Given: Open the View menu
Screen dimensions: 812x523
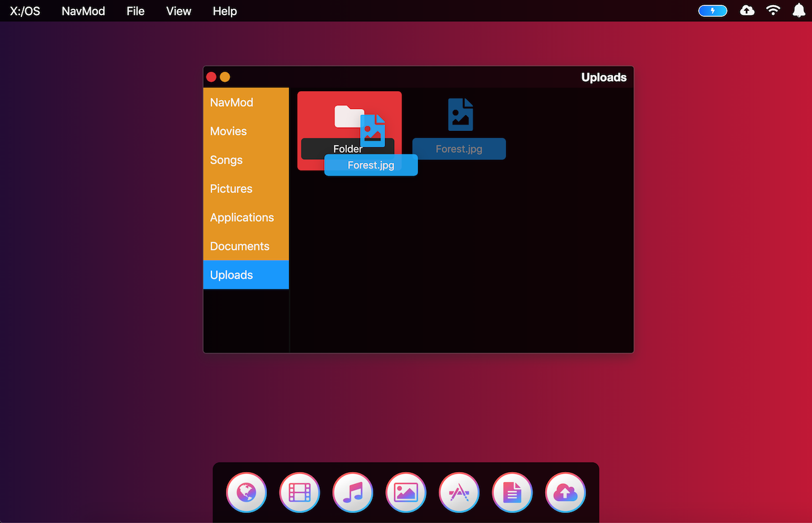Looking at the screenshot, I should 179,11.
